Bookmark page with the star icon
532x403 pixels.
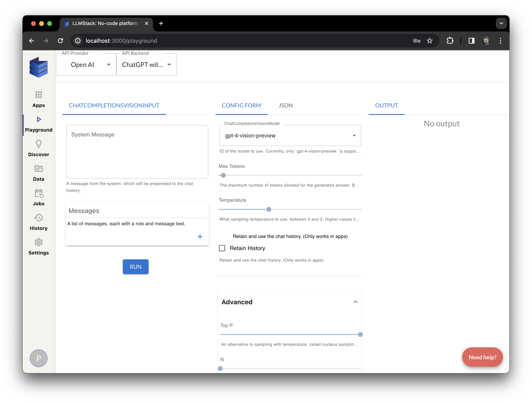(430, 41)
